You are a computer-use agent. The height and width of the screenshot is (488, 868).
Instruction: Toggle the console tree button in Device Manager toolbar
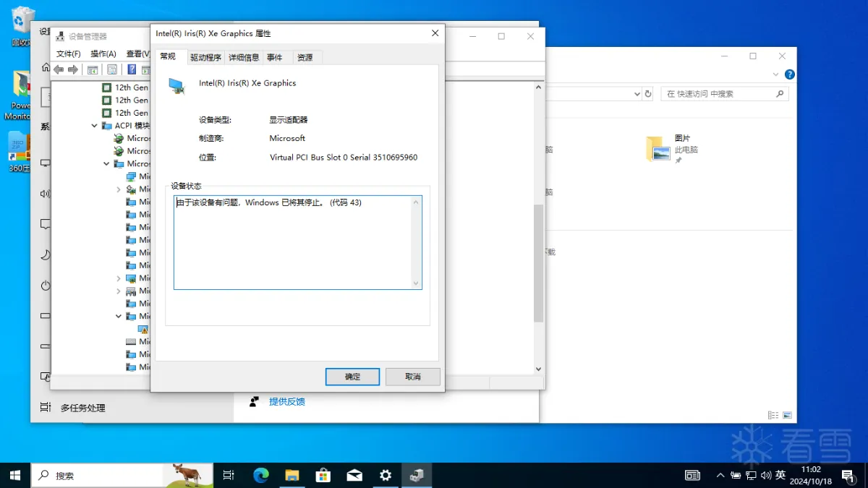point(93,69)
